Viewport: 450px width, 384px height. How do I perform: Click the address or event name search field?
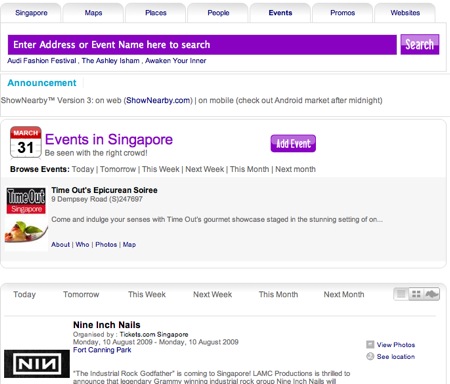point(202,45)
